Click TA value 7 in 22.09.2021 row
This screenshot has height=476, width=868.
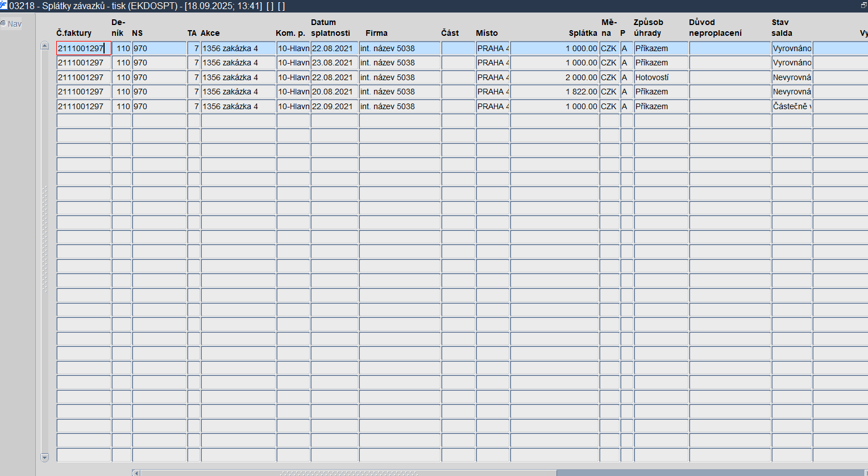[x=194, y=106]
